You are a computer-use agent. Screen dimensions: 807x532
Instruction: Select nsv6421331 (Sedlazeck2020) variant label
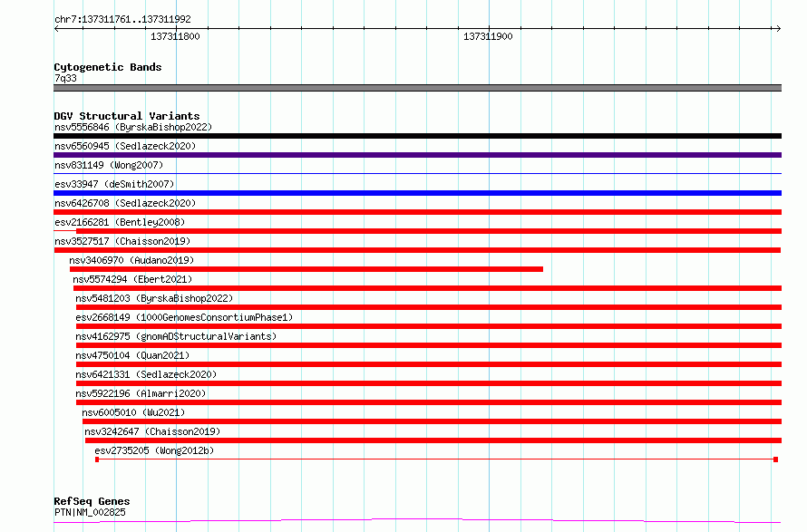click(x=146, y=374)
